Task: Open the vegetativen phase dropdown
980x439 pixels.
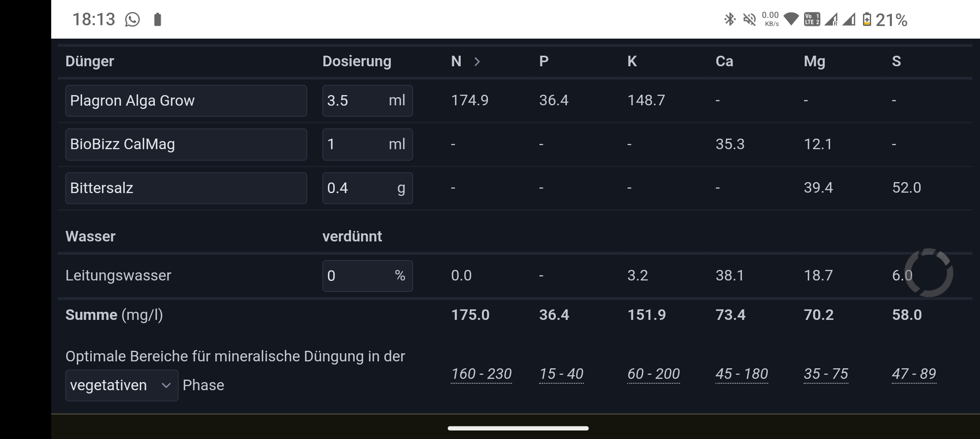Action: coord(121,385)
